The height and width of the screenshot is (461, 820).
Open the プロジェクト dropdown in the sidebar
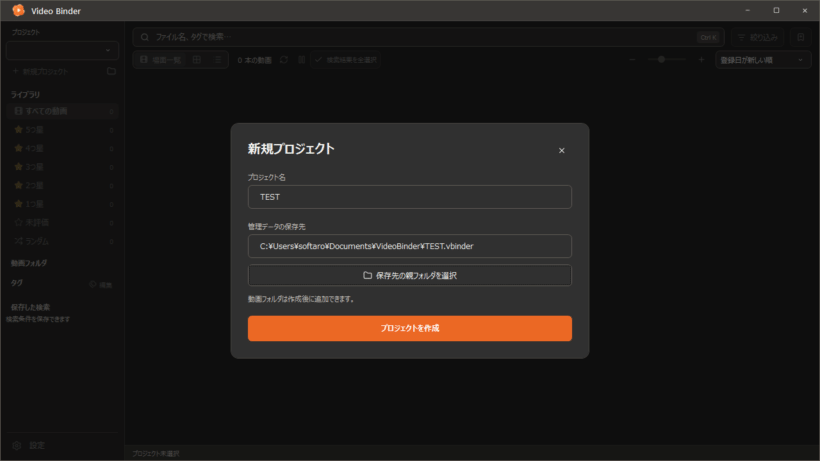62,51
